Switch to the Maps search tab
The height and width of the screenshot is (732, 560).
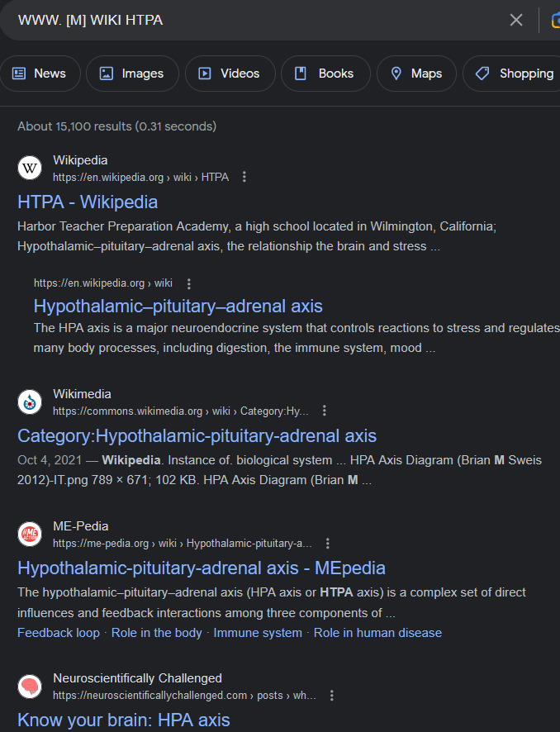point(416,74)
